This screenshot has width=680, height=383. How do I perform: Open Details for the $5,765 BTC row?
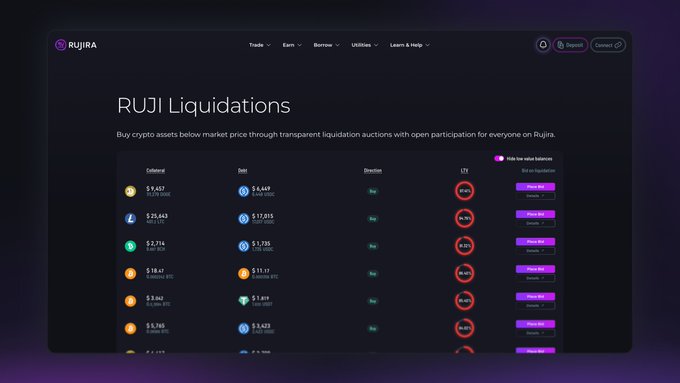pyautogui.click(x=535, y=333)
